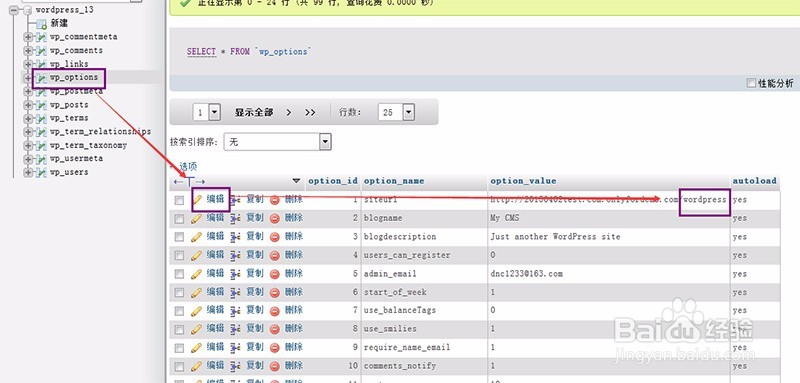
Task: Click the red delete icon for comments_notify row
Action: coord(275,367)
